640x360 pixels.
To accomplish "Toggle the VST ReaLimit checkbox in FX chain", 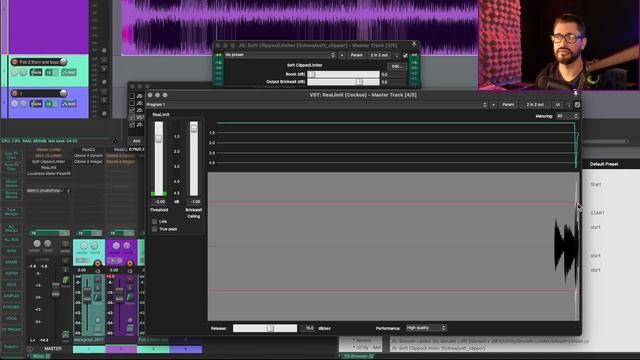I will point(132,118).
